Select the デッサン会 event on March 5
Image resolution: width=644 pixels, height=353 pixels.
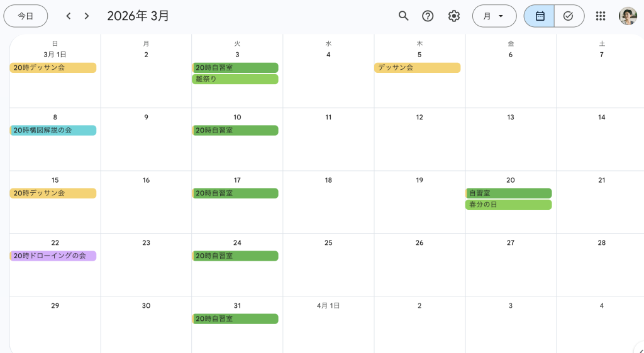(417, 68)
